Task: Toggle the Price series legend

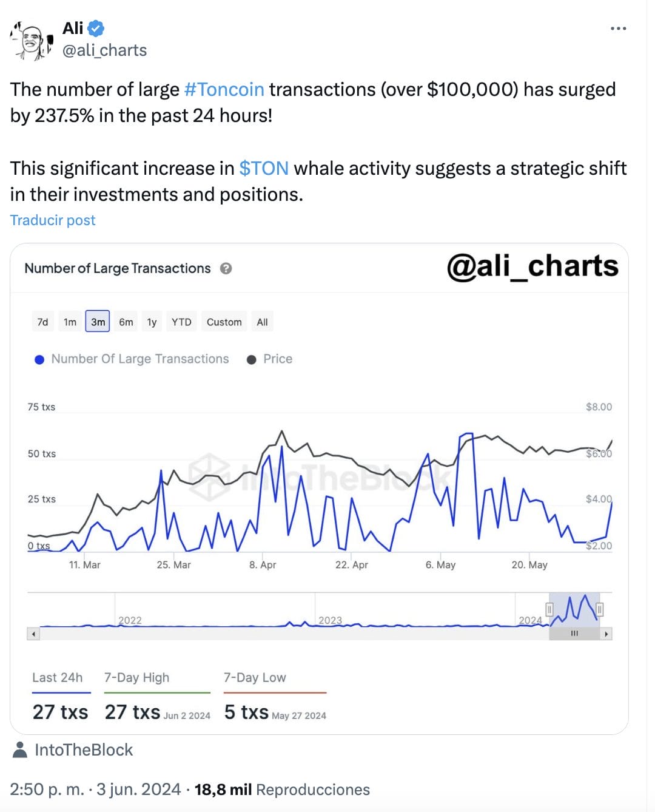Action: point(270,359)
